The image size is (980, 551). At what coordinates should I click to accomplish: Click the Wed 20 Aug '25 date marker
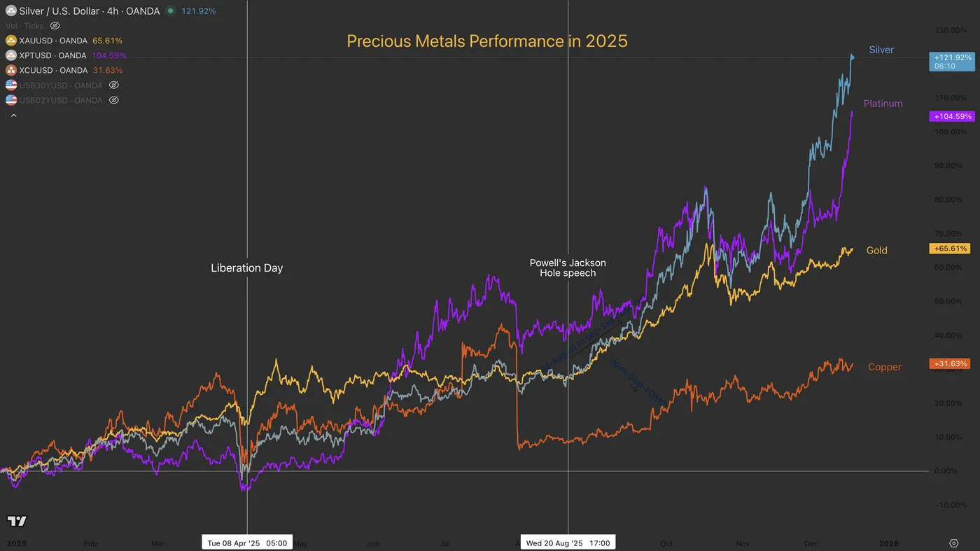tap(568, 543)
